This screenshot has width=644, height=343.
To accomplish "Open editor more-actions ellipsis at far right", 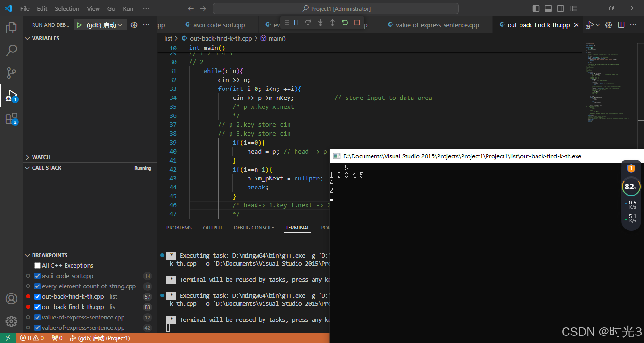I will click(634, 25).
